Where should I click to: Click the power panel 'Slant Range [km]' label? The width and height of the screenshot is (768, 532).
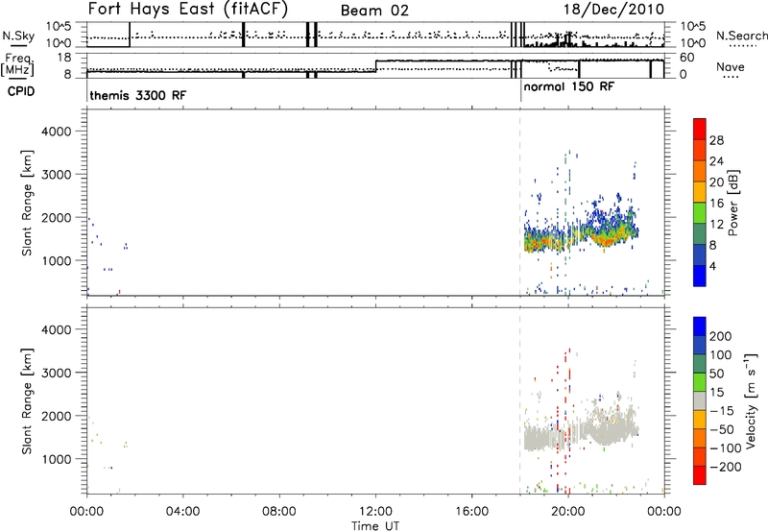27,203
